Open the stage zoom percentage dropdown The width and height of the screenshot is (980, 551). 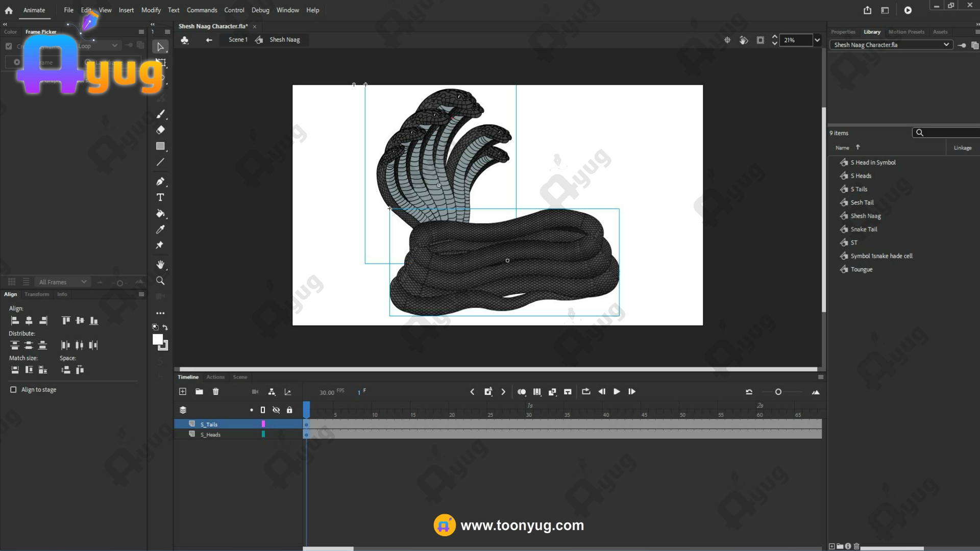817,40
